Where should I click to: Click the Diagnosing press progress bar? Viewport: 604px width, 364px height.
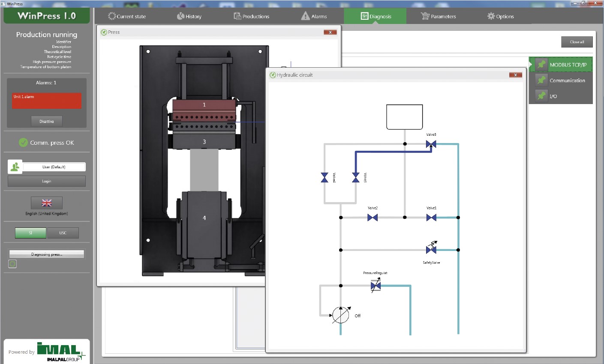[x=47, y=254]
